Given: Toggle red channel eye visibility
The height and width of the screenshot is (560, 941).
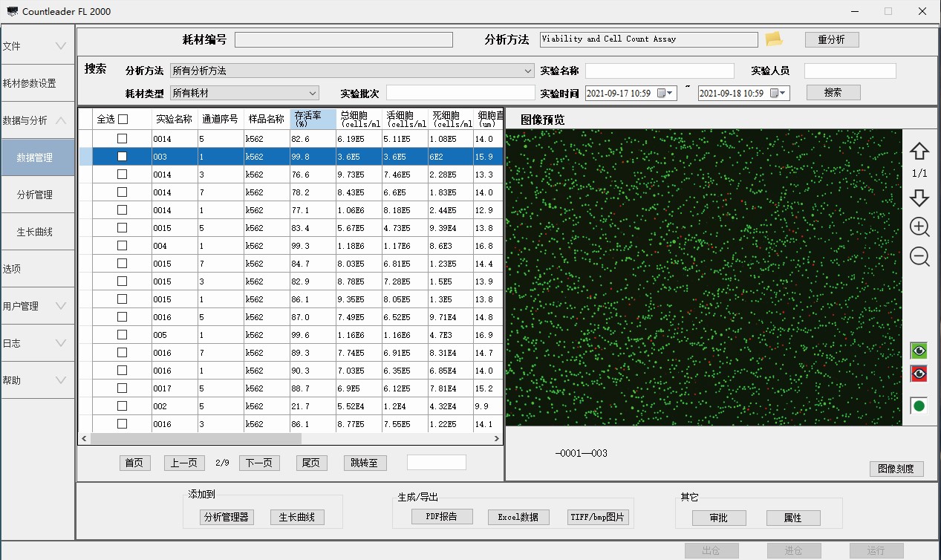Looking at the screenshot, I should pos(919,374).
